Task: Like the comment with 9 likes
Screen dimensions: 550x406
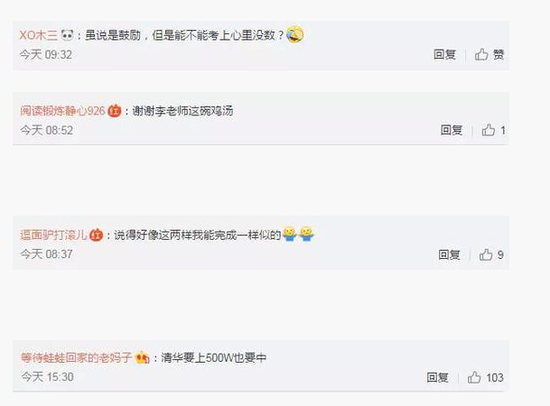Action: (491, 254)
